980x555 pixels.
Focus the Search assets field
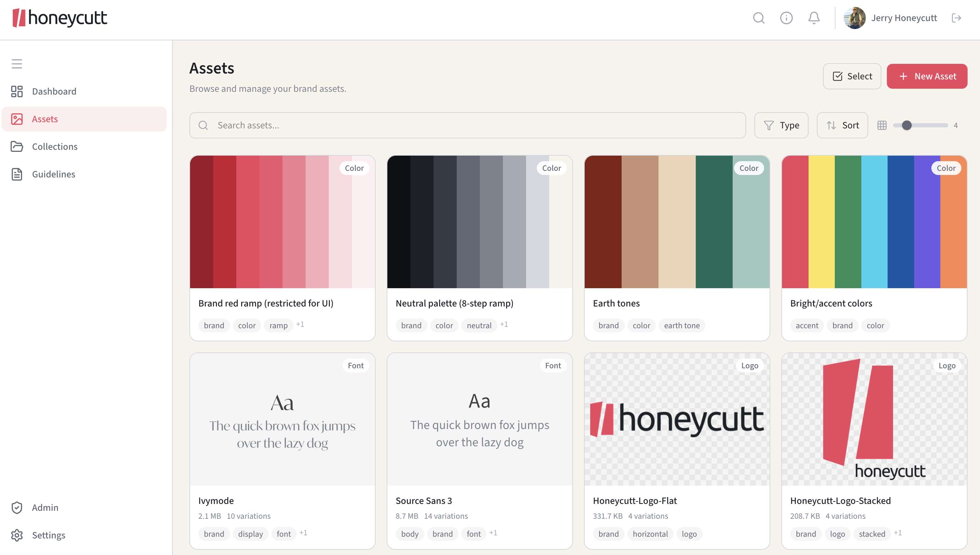click(x=467, y=125)
